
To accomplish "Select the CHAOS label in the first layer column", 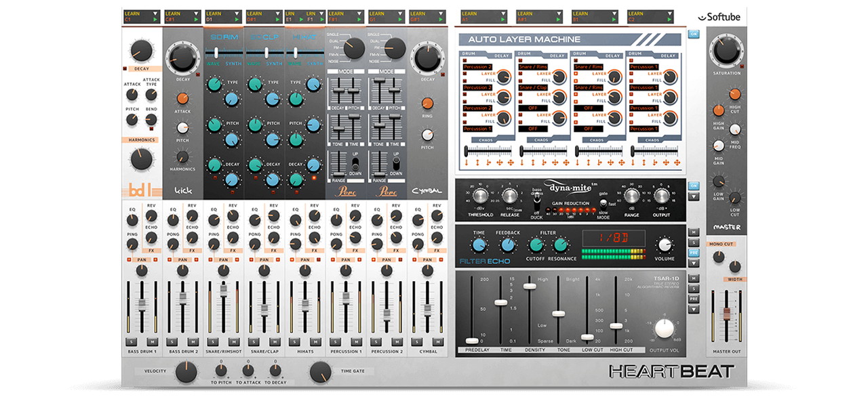I will click(x=486, y=140).
